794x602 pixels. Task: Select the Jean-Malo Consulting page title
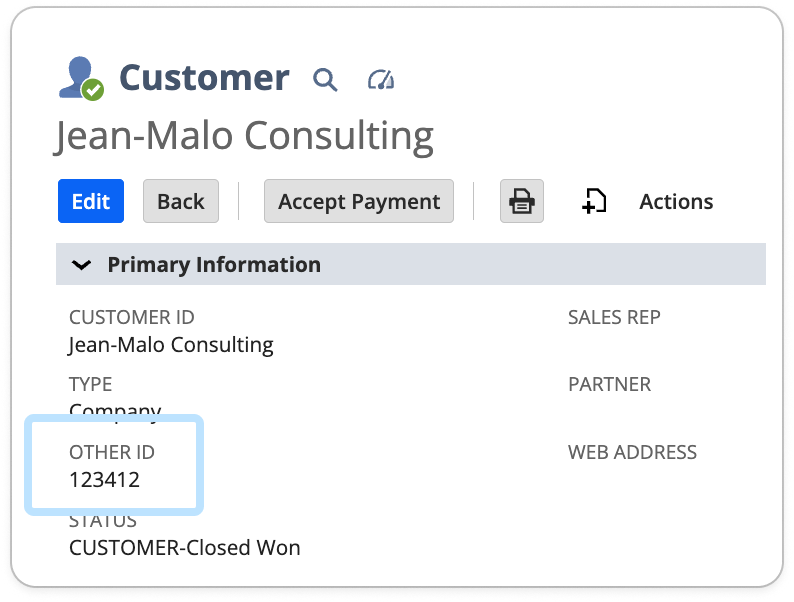[244, 136]
